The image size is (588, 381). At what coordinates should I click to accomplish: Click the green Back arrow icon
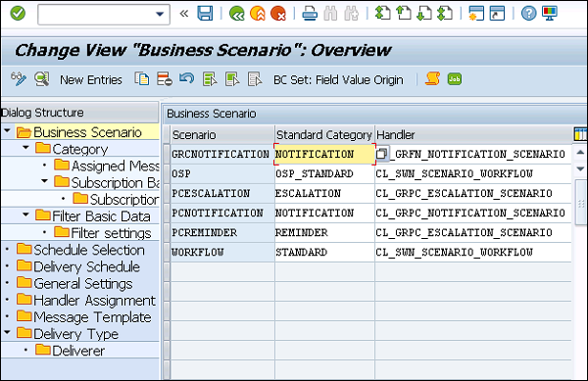point(236,14)
